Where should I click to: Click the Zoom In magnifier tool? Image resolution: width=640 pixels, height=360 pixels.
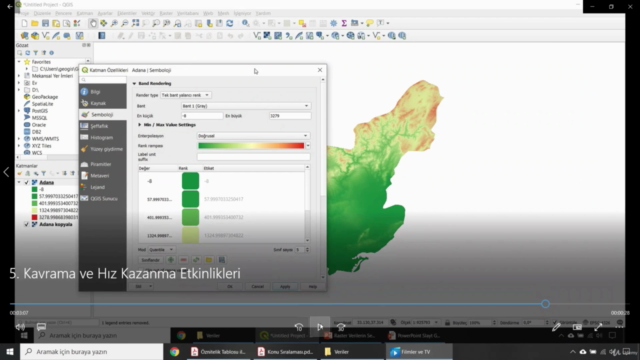[x=114, y=23]
